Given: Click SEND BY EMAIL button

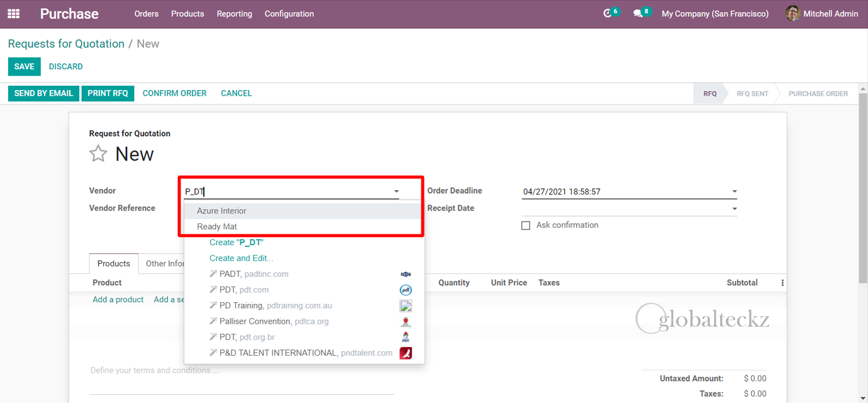Looking at the screenshot, I should tap(43, 93).
